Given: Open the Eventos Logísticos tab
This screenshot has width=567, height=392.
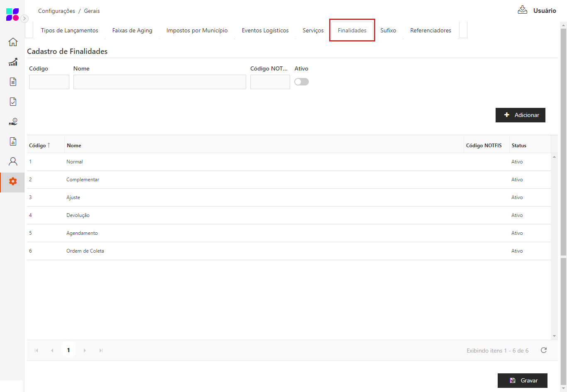Looking at the screenshot, I should coord(265,30).
